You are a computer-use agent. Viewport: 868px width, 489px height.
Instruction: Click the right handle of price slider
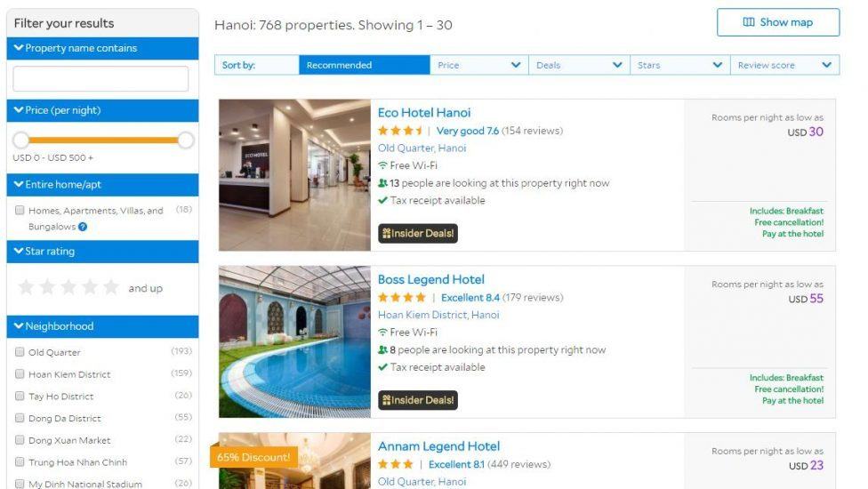click(x=186, y=140)
